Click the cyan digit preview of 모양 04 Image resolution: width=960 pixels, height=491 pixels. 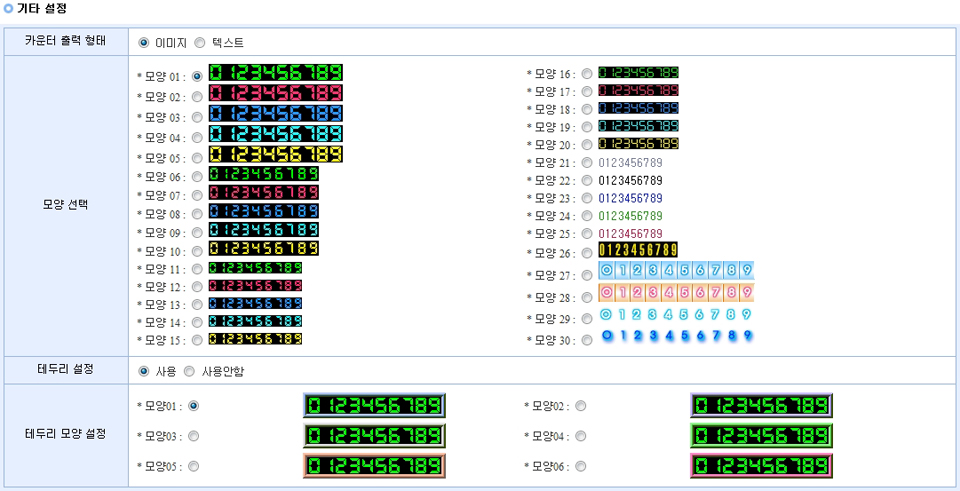(275, 134)
